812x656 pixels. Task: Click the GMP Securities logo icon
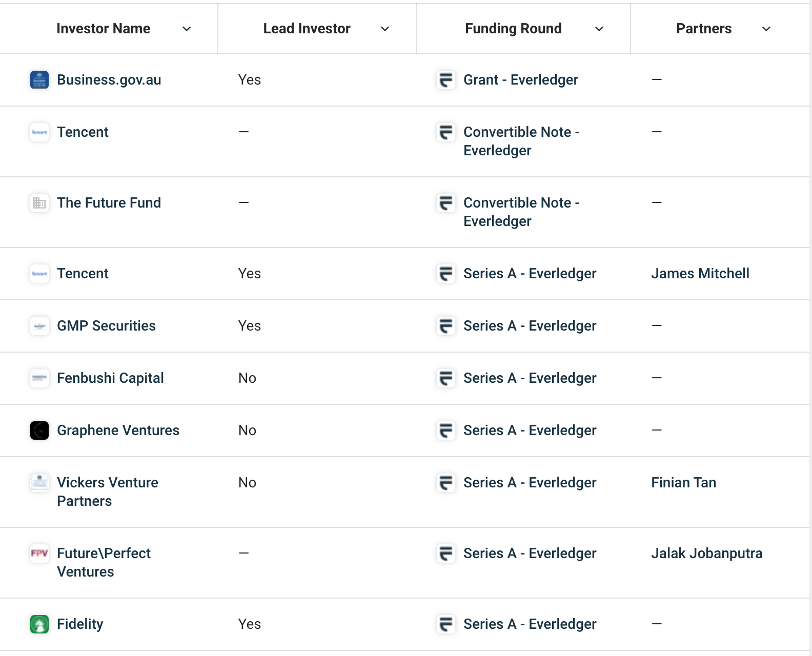click(39, 326)
